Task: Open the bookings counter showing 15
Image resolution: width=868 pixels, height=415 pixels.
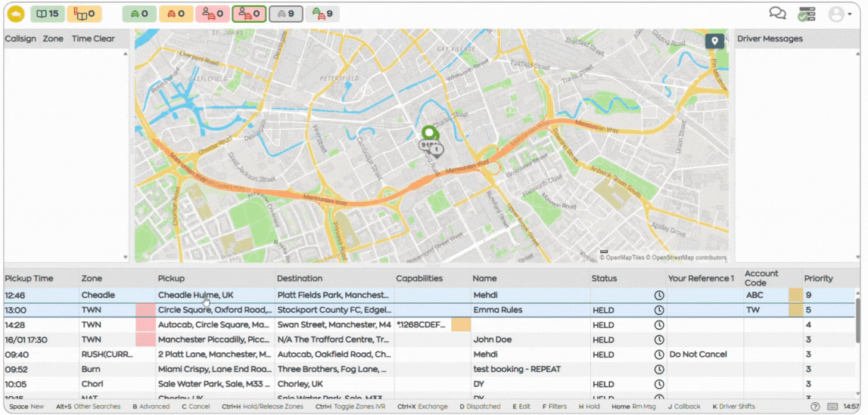Action: (x=47, y=14)
